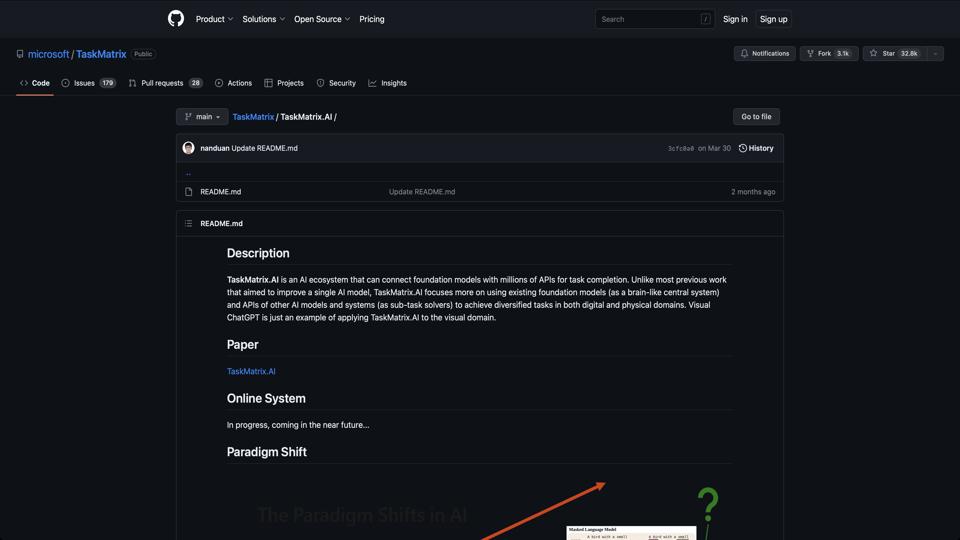The image size is (960, 540).
Task: Open commit History
Action: point(756,148)
